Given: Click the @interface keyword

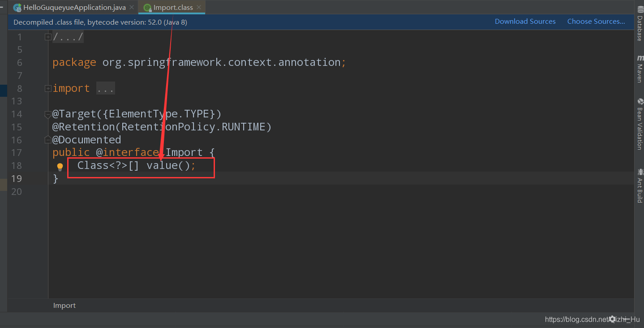Looking at the screenshot, I should pyautogui.click(x=127, y=153).
